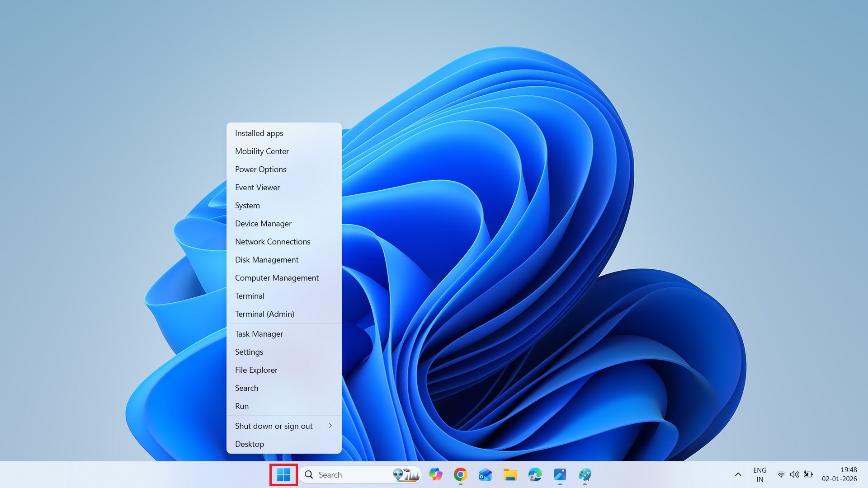Click the Wi-Fi network tray icon
The width and height of the screenshot is (868, 488).
[x=781, y=474]
